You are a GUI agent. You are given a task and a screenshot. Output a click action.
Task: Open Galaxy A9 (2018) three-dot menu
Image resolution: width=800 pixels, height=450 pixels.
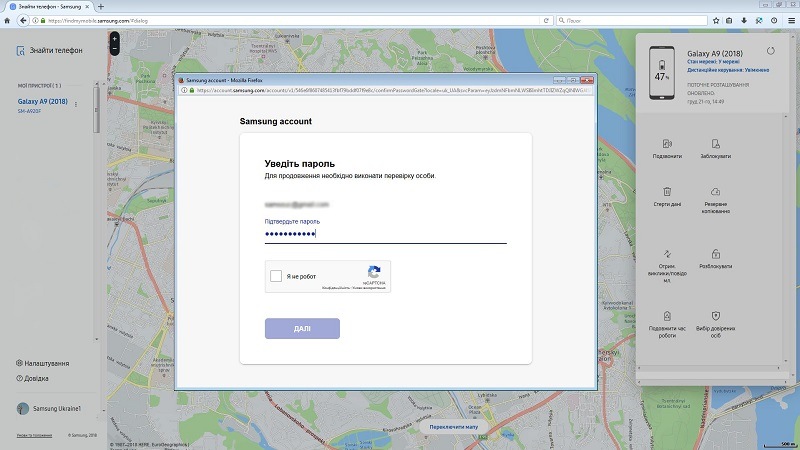[76, 104]
